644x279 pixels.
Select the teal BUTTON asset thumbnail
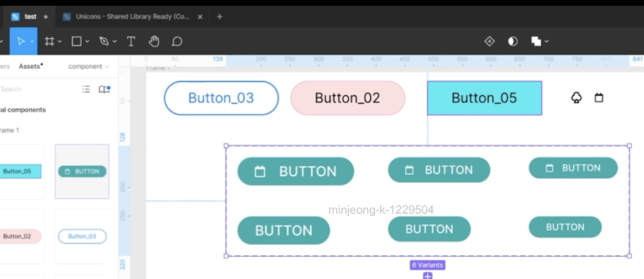(82, 172)
